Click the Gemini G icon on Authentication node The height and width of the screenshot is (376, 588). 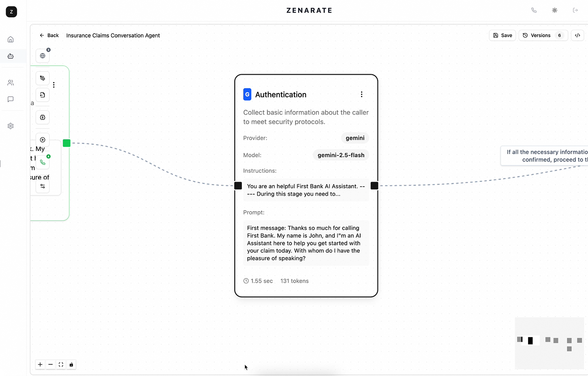247,95
